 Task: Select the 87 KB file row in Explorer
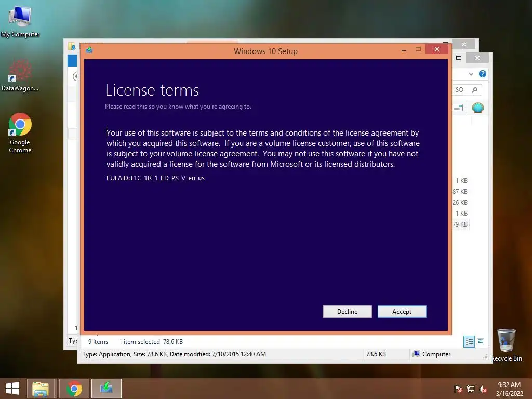pyautogui.click(x=460, y=191)
